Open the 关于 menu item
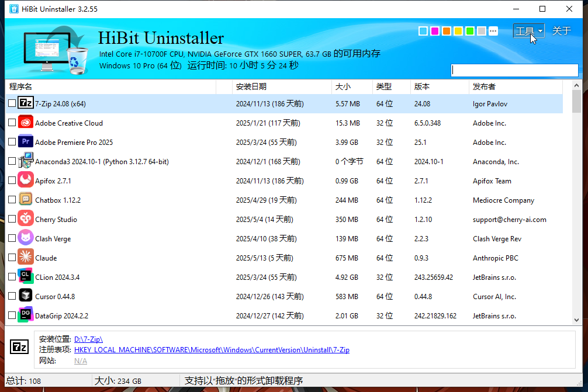 pyautogui.click(x=561, y=31)
